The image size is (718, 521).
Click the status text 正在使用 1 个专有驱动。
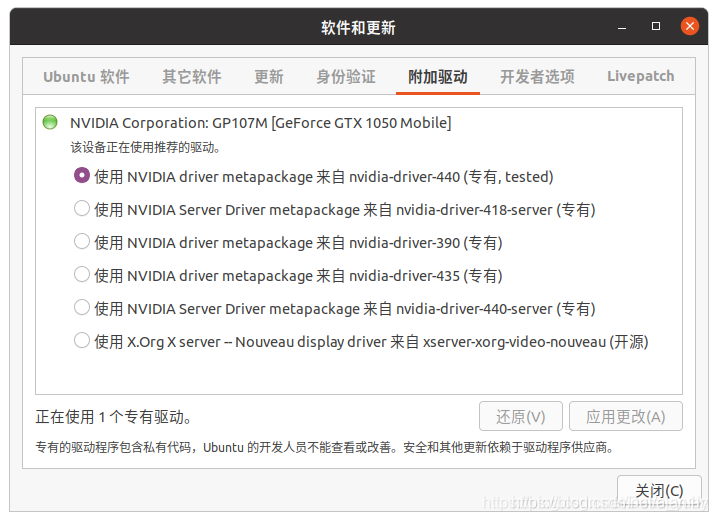click(x=114, y=417)
